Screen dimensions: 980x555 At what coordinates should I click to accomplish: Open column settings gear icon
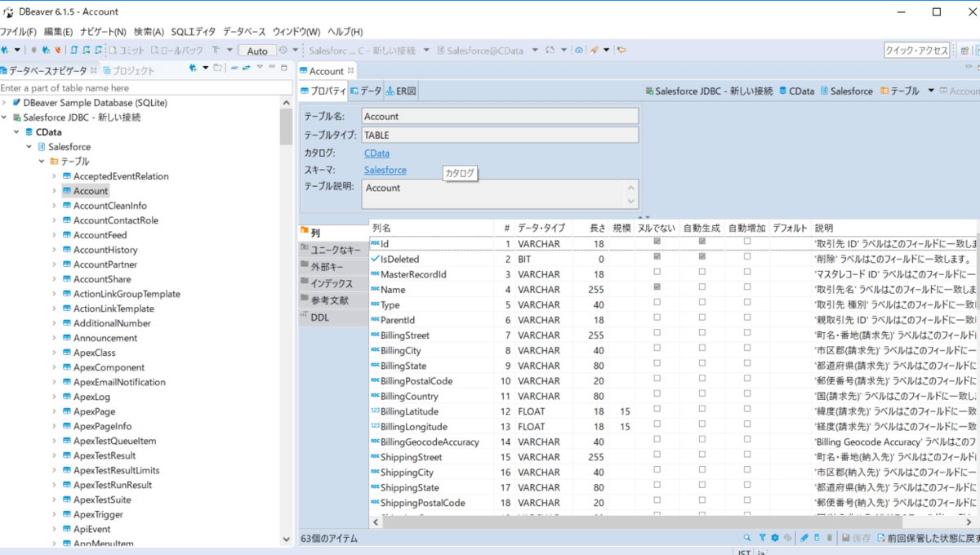click(775, 538)
